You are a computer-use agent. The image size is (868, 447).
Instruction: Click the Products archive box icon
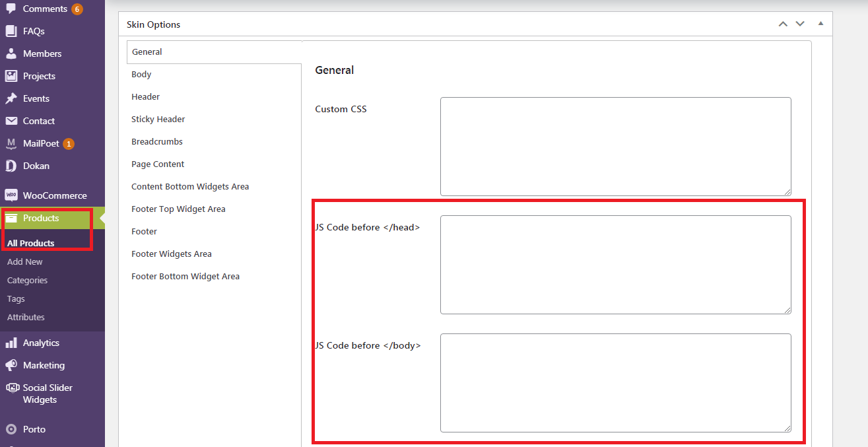tap(11, 218)
